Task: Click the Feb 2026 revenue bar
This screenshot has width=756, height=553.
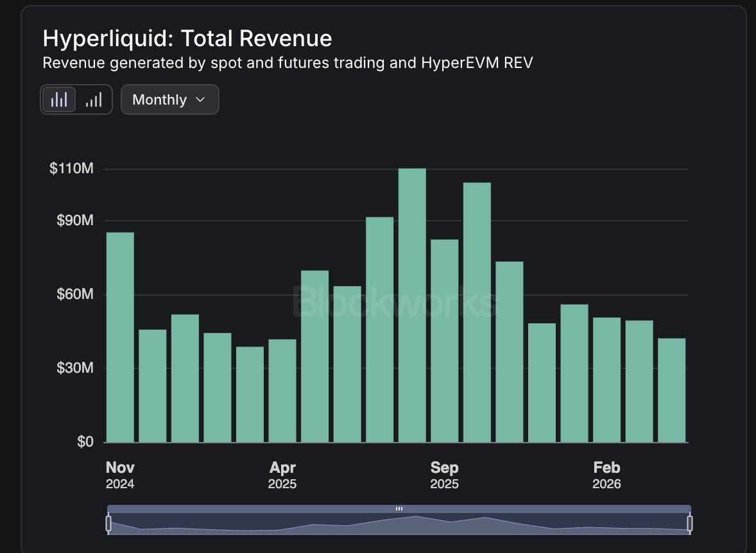Action: (x=606, y=380)
